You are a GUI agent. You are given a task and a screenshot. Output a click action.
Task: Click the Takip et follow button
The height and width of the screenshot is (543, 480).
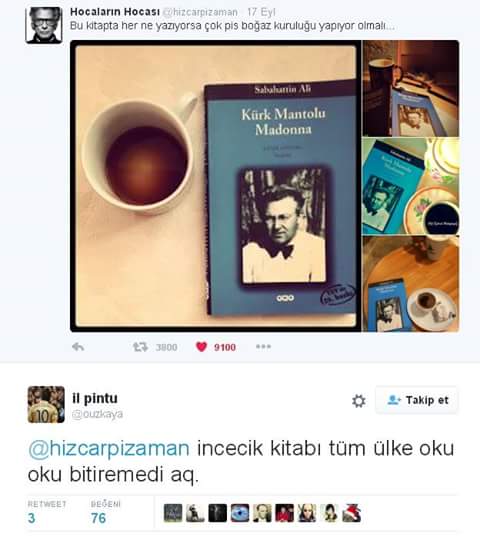(x=417, y=400)
